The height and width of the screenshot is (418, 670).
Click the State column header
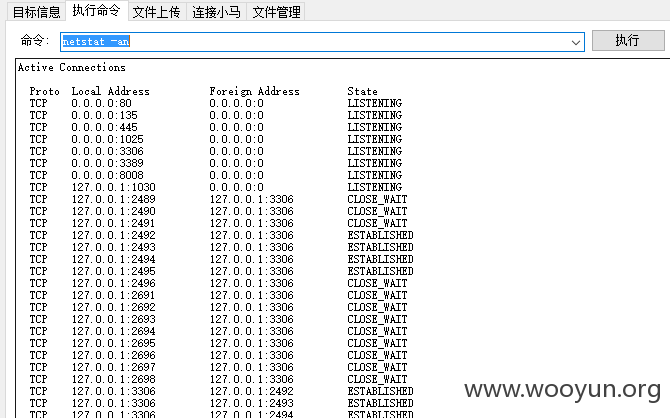click(x=362, y=91)
